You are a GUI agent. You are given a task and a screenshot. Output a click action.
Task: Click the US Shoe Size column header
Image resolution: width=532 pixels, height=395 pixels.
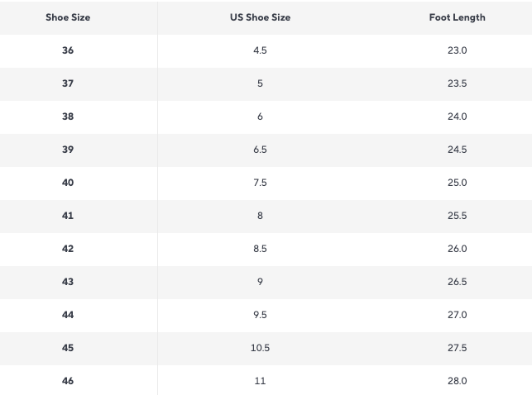(x=261, y=17)
